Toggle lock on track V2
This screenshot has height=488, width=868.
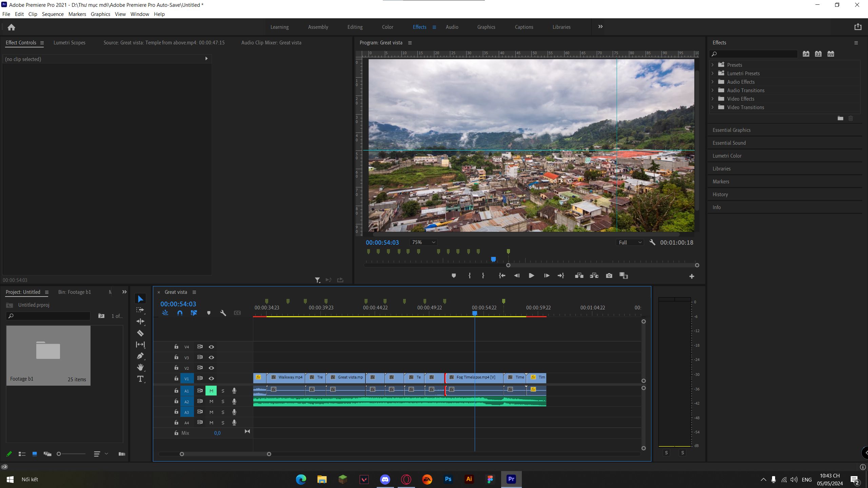tap(176, 368)
